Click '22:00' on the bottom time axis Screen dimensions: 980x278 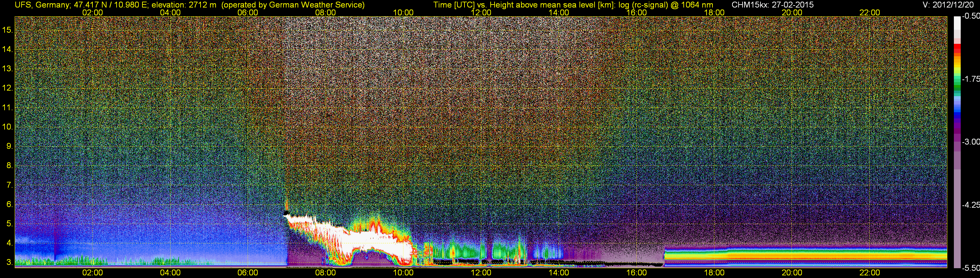point(870,273)
